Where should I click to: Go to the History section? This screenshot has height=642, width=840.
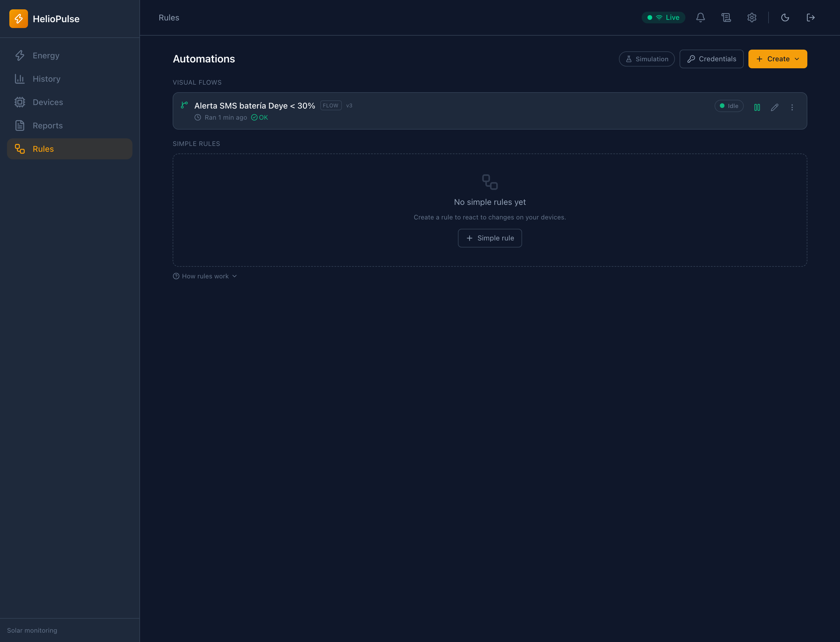pyautogui.click(x=69, y=79)
